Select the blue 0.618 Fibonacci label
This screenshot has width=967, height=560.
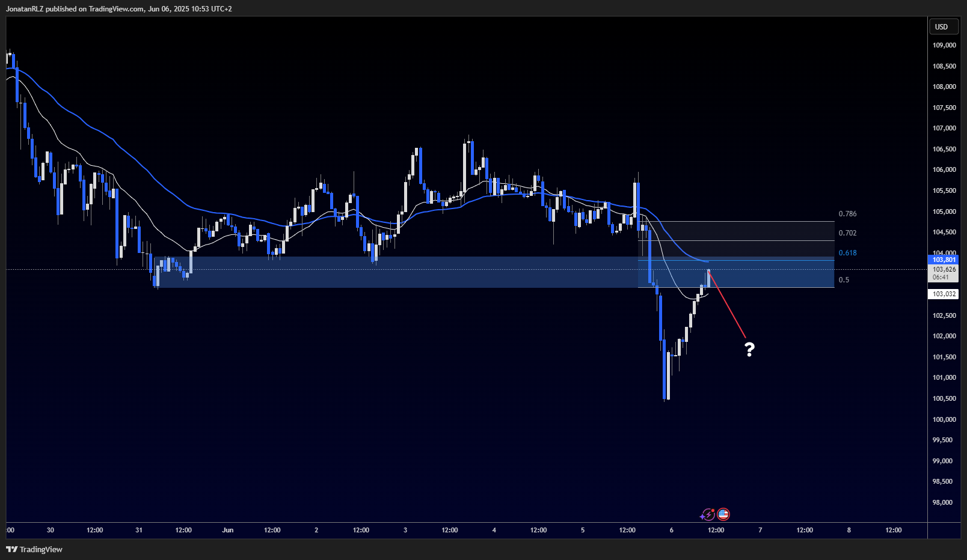847,253
